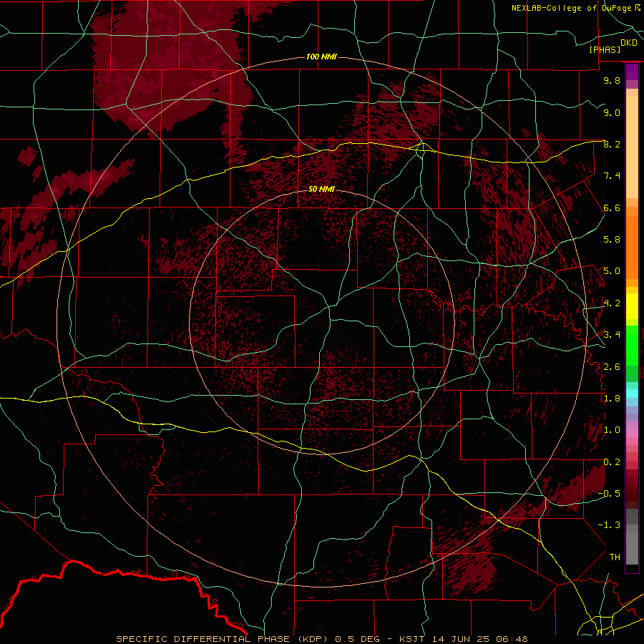
Task: Click the 1.0 scale value
Action: tap(612, 430)
